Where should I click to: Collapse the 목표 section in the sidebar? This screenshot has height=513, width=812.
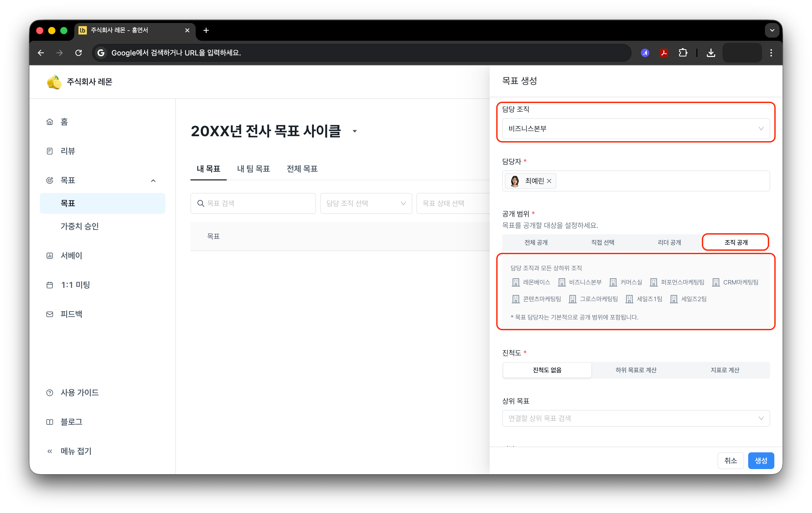pos(153,180)
